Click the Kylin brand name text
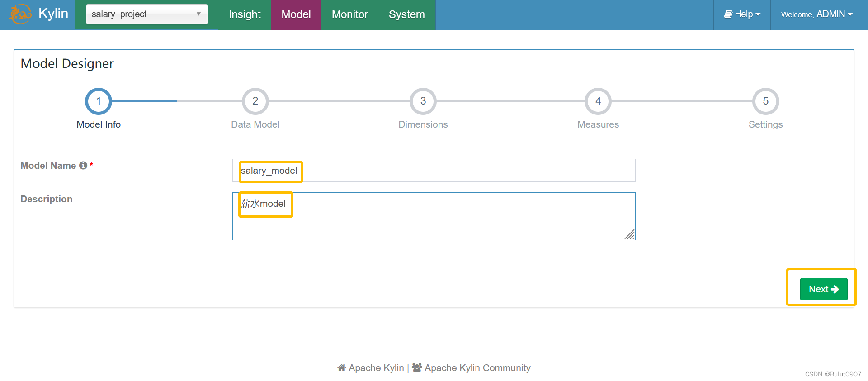The height and width of the screenshot is (381, 868). [x=53, y=14]
